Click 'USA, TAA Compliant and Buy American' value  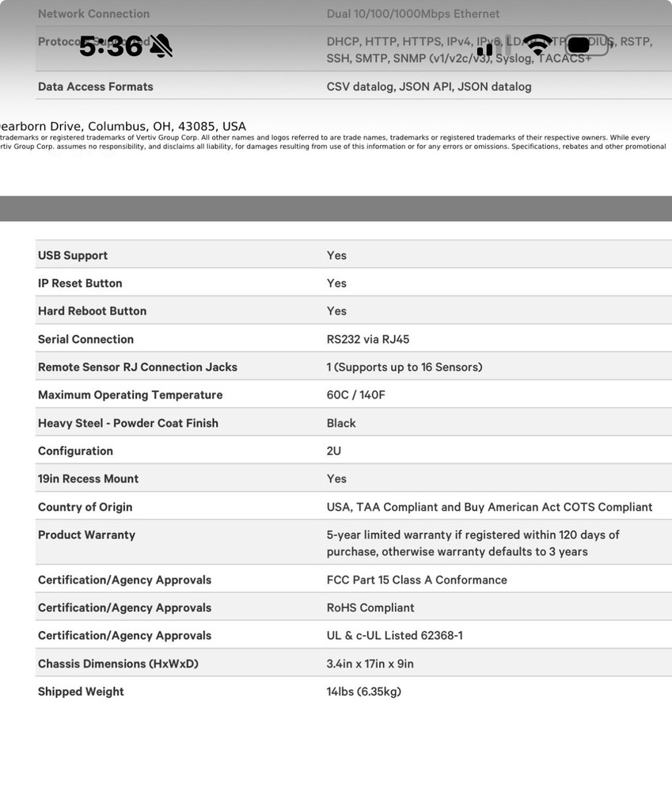click(x=489, y=507)
